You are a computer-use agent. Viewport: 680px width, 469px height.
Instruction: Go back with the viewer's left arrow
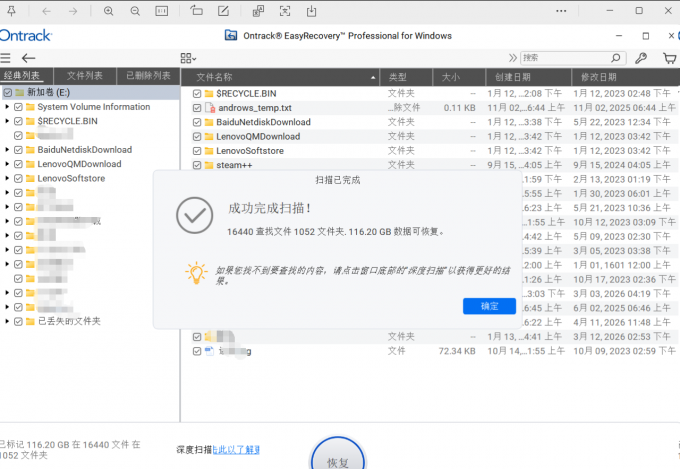46,11
